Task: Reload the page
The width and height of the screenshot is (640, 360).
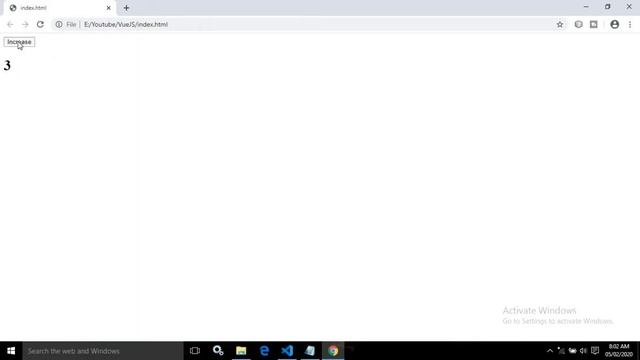Action: click(x=40, y=24)
